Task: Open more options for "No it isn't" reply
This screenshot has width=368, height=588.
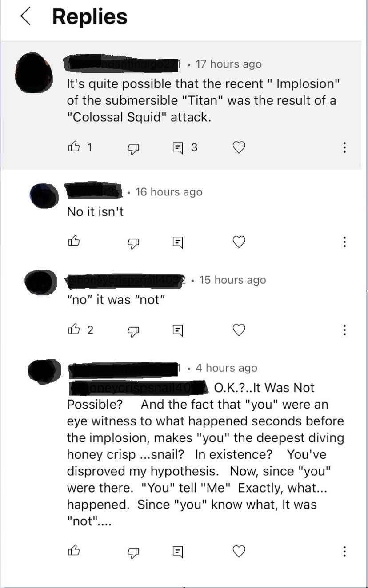Action: 344,242
